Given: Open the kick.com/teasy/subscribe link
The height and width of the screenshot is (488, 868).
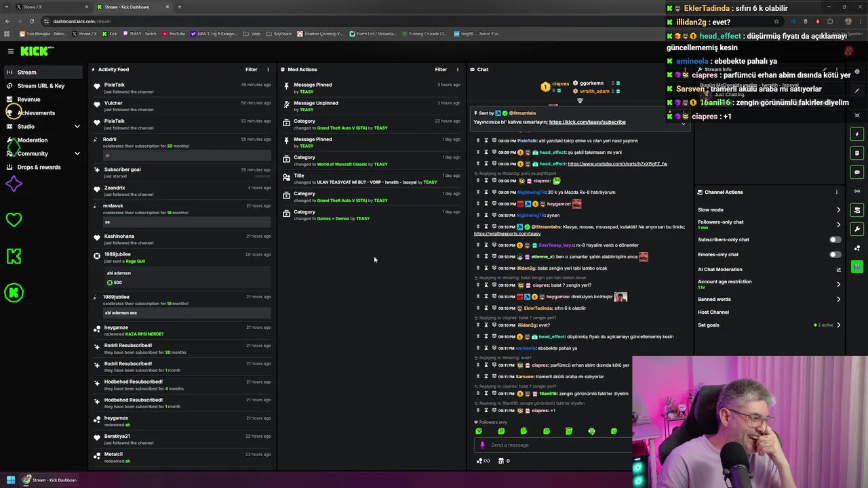Looking at the screenshot, I should [x=587, y=122].
